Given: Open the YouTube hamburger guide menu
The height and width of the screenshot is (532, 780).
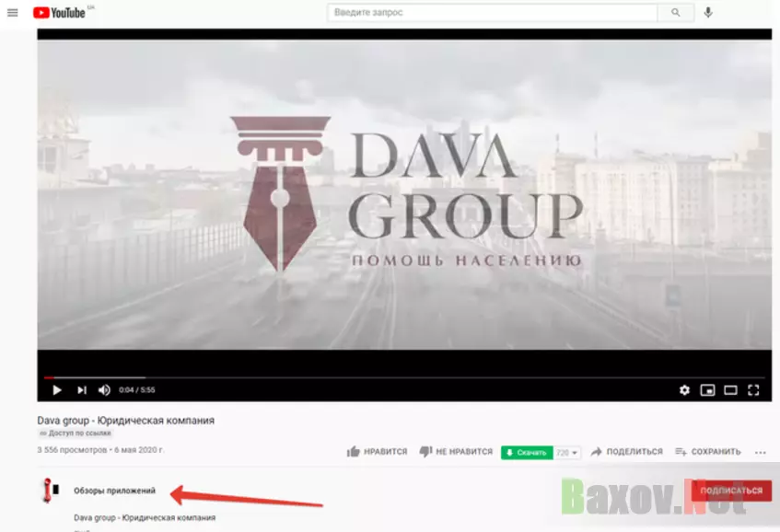Looking at the screenshot, I should point(13,13).
